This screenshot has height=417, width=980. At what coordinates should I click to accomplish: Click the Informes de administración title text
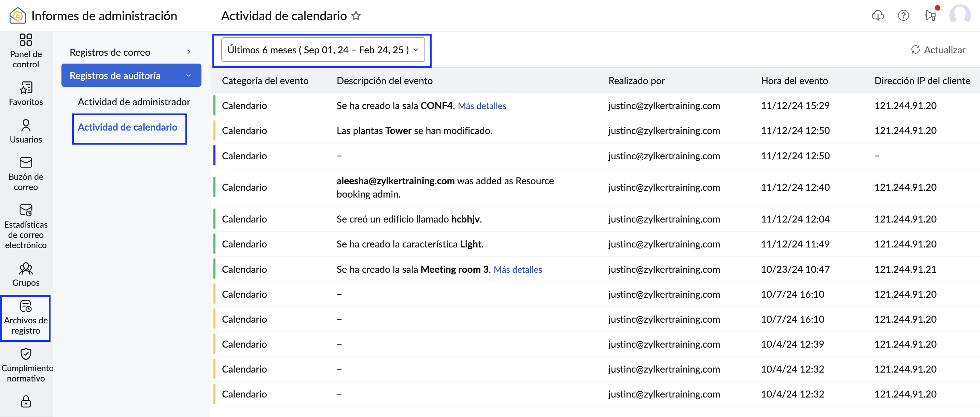pyautogui.click(x=104, y=16)
